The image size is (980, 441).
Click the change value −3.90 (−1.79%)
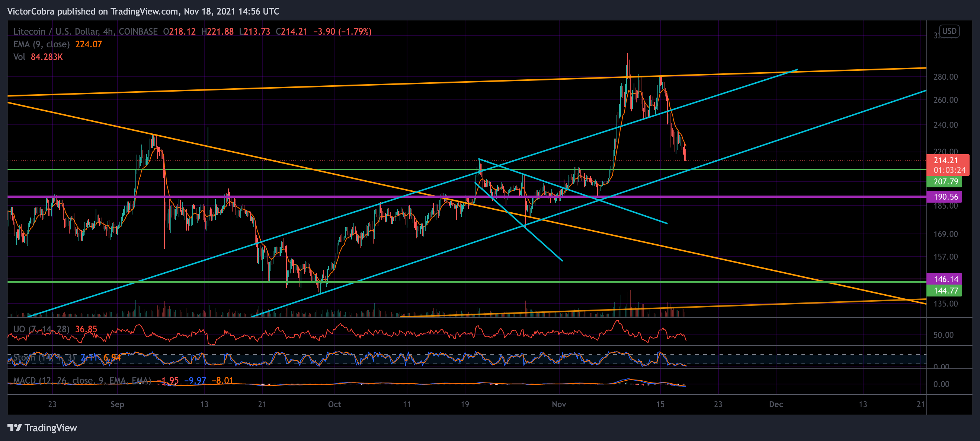(342, 32)
